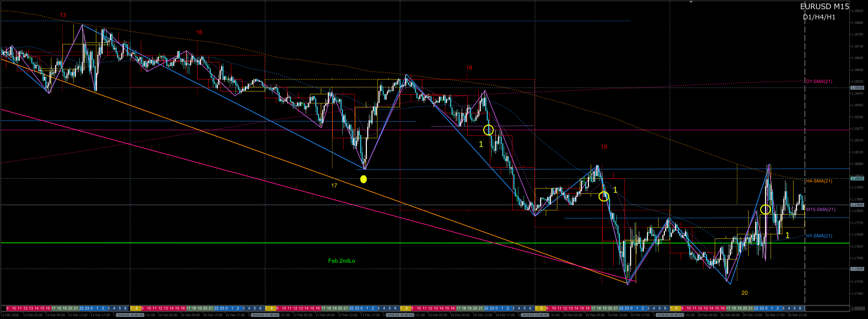Click the D1/H4/H1 timeframe label

point(819,17)
